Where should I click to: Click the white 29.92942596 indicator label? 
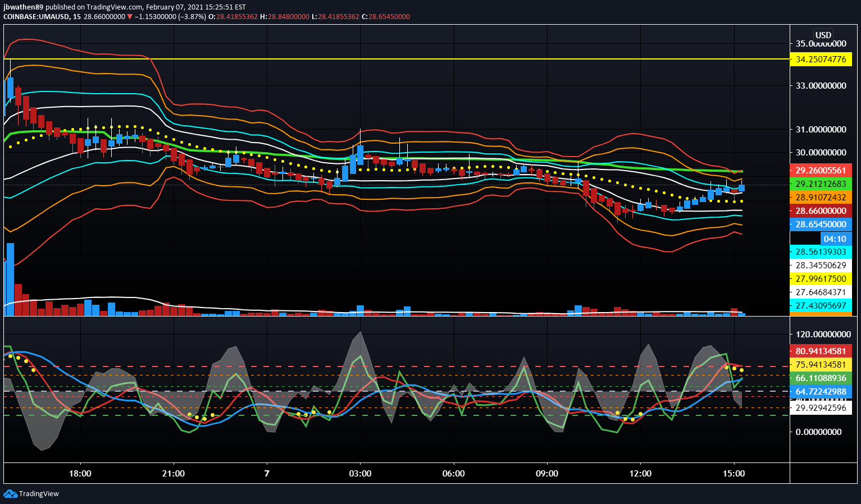(821, 408)
